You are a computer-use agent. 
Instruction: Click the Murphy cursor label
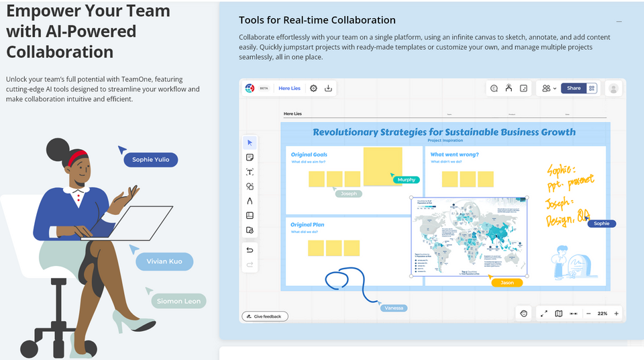coord(407,180)
